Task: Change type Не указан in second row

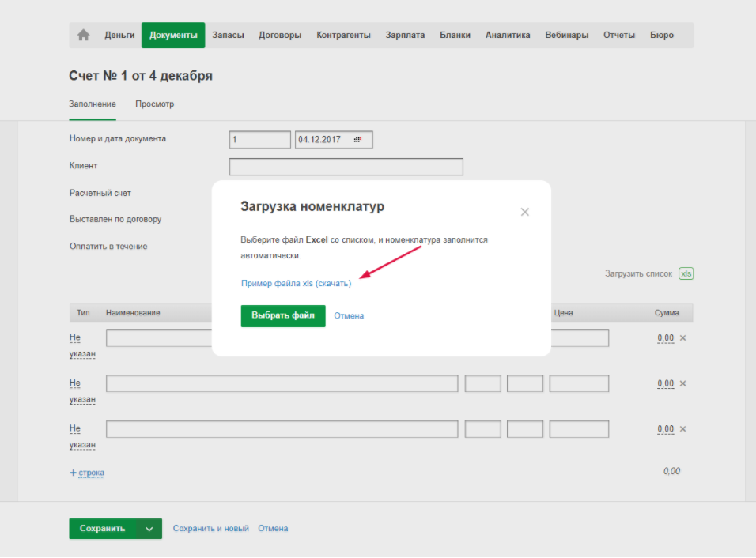Action: click(82, 391)
